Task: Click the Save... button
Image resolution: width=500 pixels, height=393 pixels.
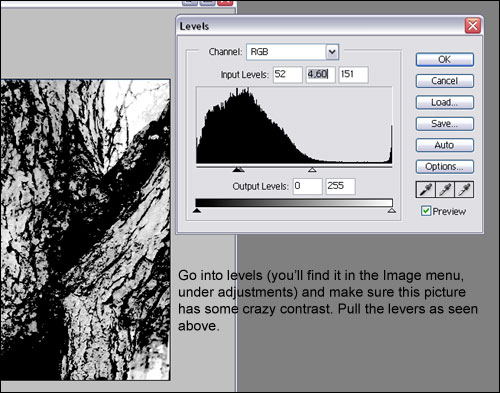Action: tap(445, 124)
